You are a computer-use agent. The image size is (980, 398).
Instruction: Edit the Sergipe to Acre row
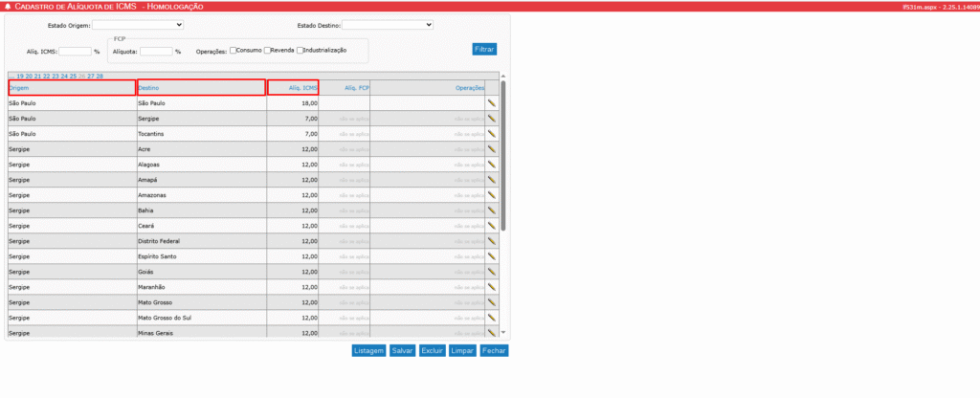[x=492, y=149]
